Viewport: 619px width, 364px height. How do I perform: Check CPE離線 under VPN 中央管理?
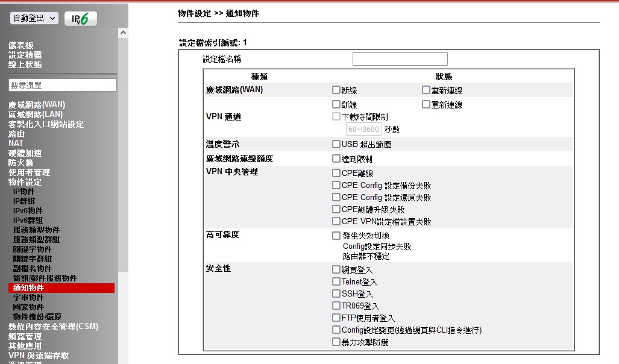[x=336, y=173]
